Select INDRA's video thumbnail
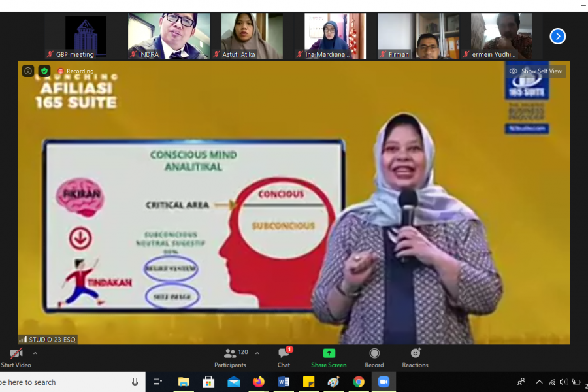 point(169,36)
